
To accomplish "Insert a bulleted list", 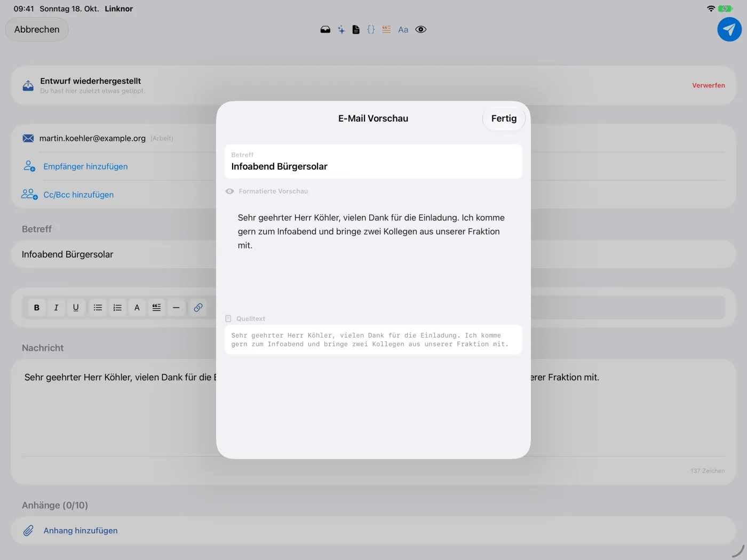I will [x=98, y=308].
